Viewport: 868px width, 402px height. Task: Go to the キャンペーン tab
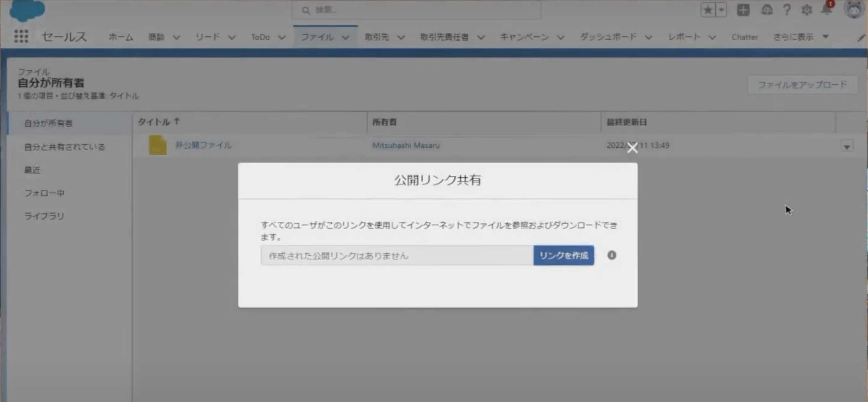pyautogui.click(x=524, y=37)
